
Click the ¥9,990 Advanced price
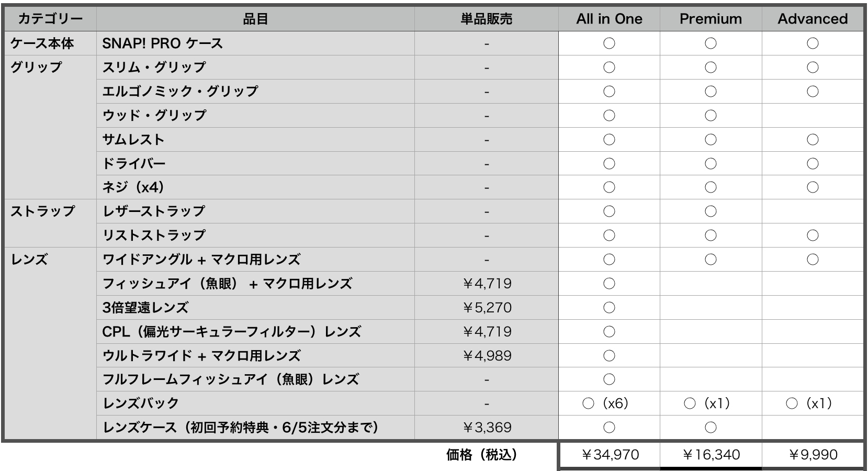pyautogui.click(x=813, y=455)
